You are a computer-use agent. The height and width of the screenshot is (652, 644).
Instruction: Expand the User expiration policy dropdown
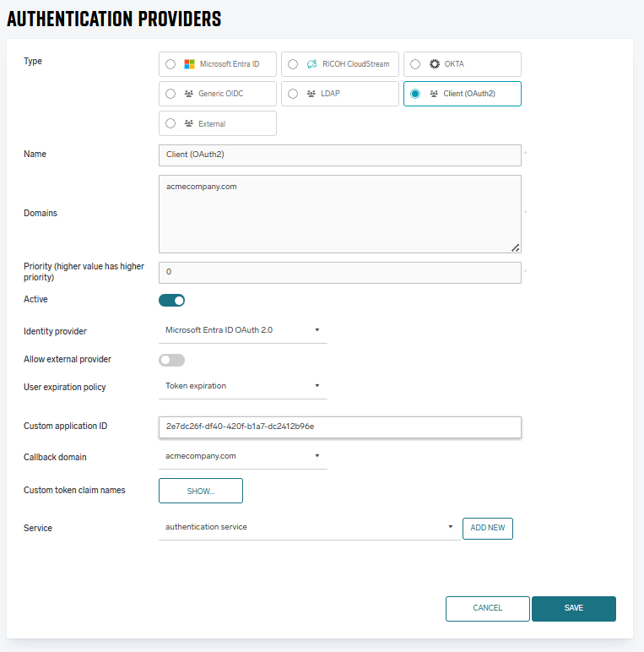click(x=242, y=386)
